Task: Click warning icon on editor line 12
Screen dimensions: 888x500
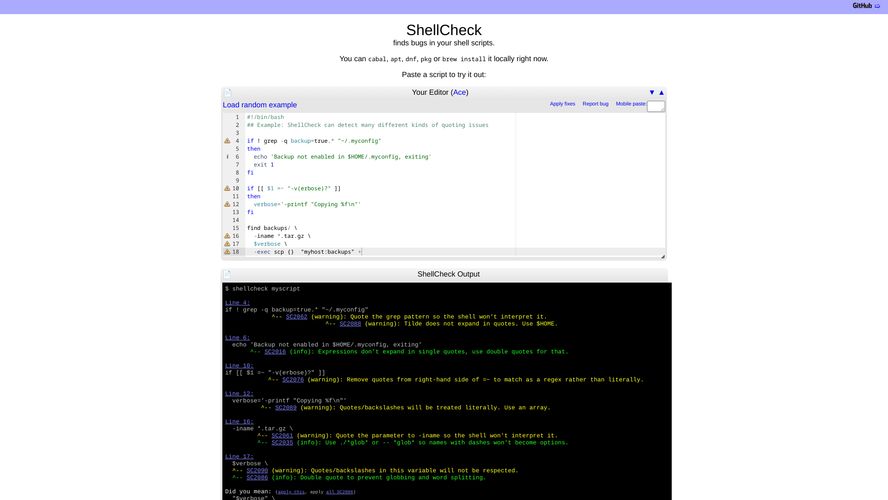Action: pyautogui.click(x=227, y=204)
